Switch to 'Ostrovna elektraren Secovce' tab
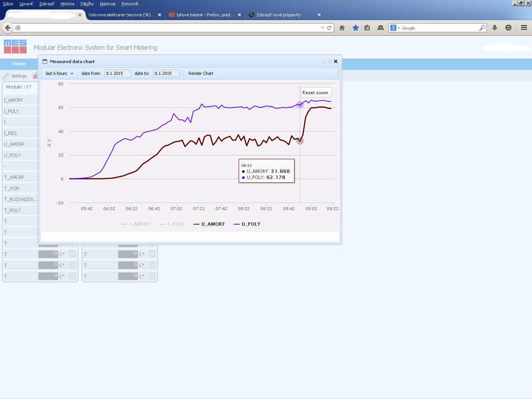 (121, 15)
